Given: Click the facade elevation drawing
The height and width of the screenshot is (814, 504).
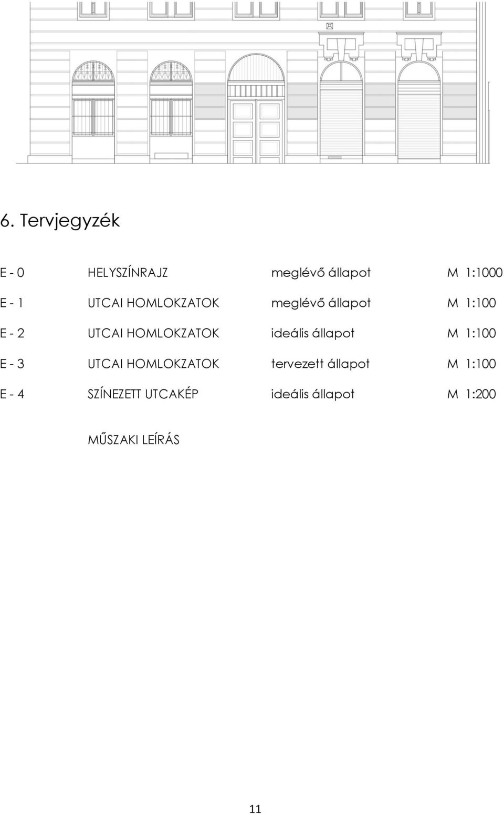Looking at the screenshot, I should [x=253, y=83].
